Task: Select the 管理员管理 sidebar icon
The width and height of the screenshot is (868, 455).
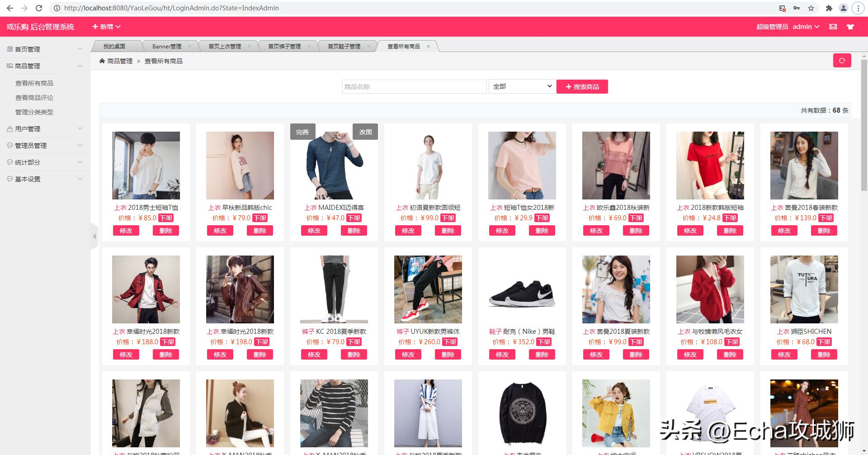Action: coord(9,145)
